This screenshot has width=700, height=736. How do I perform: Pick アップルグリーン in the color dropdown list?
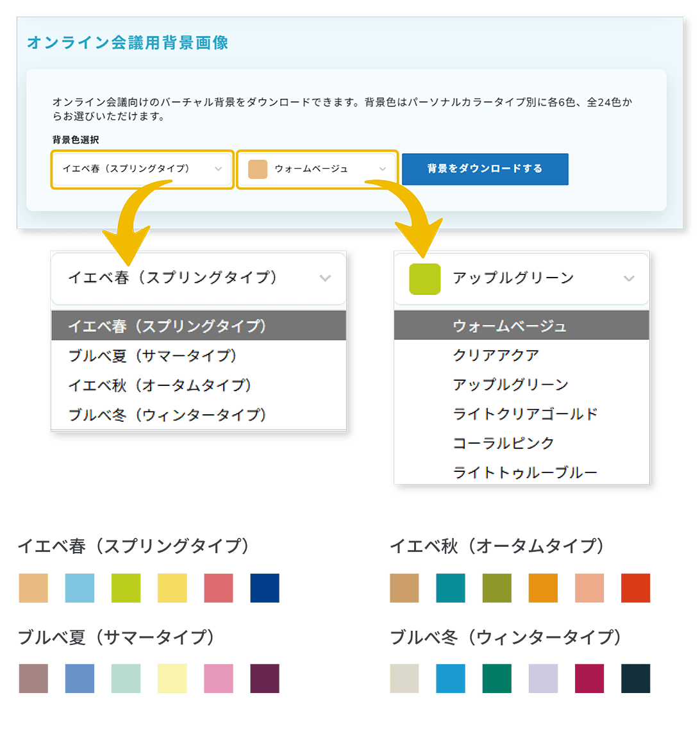tap(510, 384)
